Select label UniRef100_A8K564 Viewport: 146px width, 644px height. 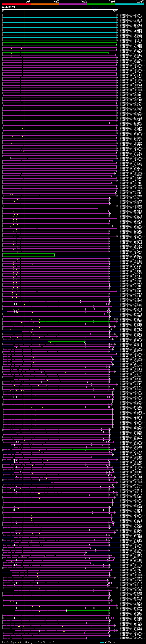(x=131, y=85)
